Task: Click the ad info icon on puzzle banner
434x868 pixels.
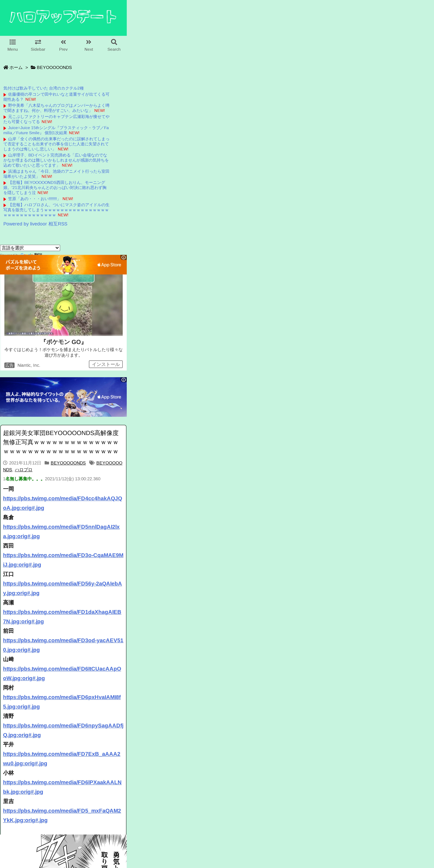Action: coord(124,257)
